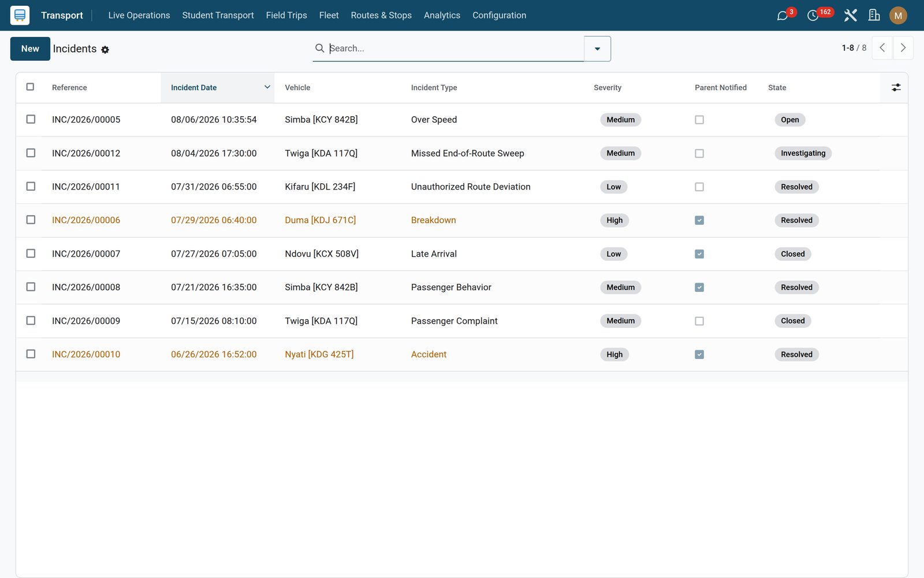Click the Transport app logo icon

20,15
